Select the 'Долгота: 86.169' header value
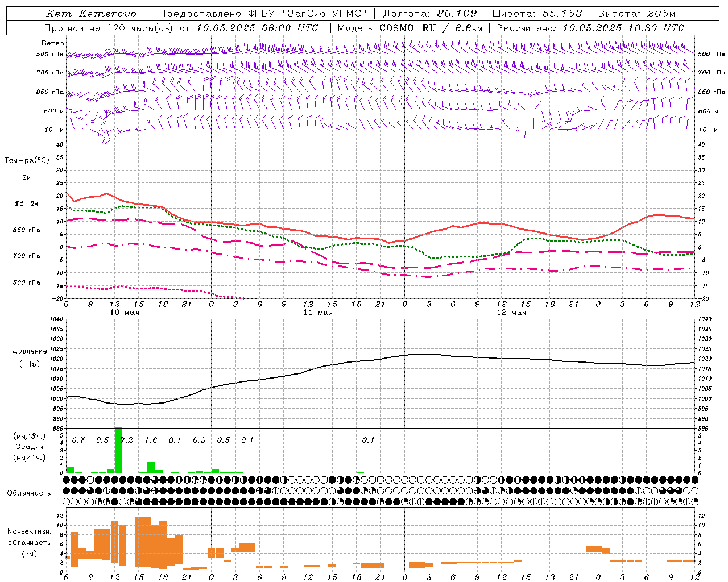 click(x=430, y=14)
